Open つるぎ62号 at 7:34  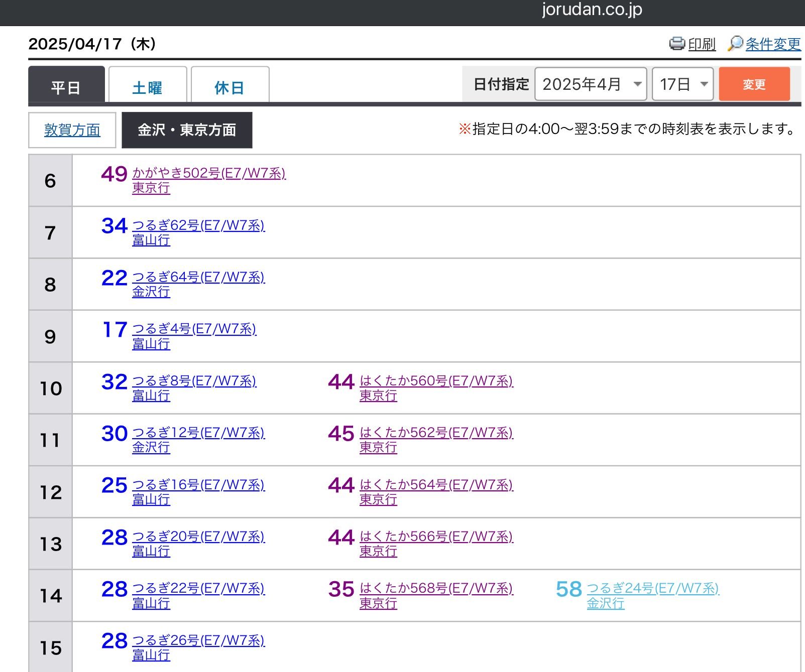[x=198, y=225]
